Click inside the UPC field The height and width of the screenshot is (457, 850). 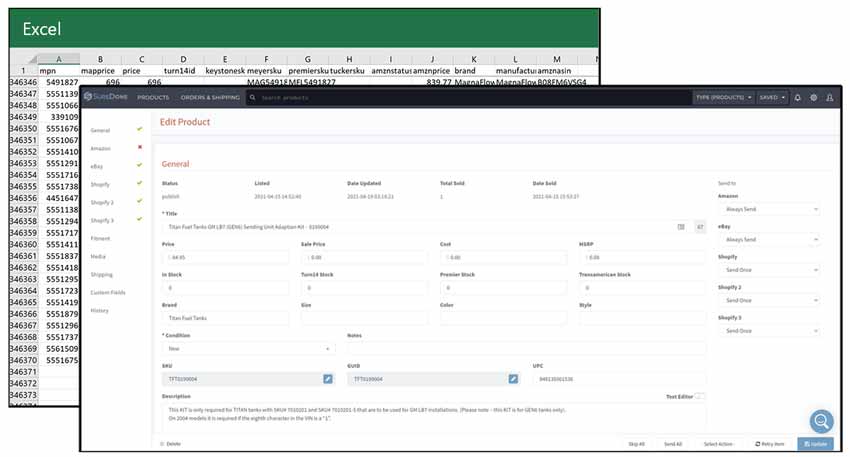[x=620, y=379]
